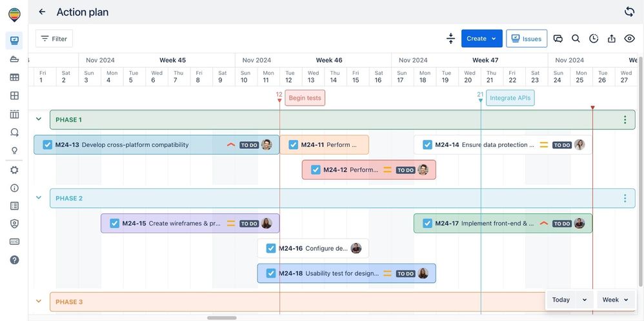Collapse the PHASE 3 group chevron
This screenshot has width=644, height=321.
point(39,301)
